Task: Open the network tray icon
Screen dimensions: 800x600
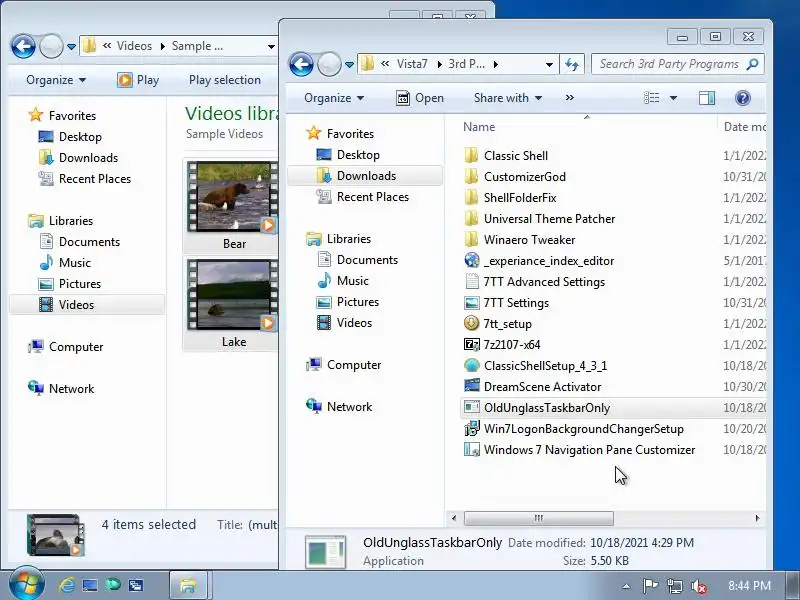Action: tap(674, 586)
